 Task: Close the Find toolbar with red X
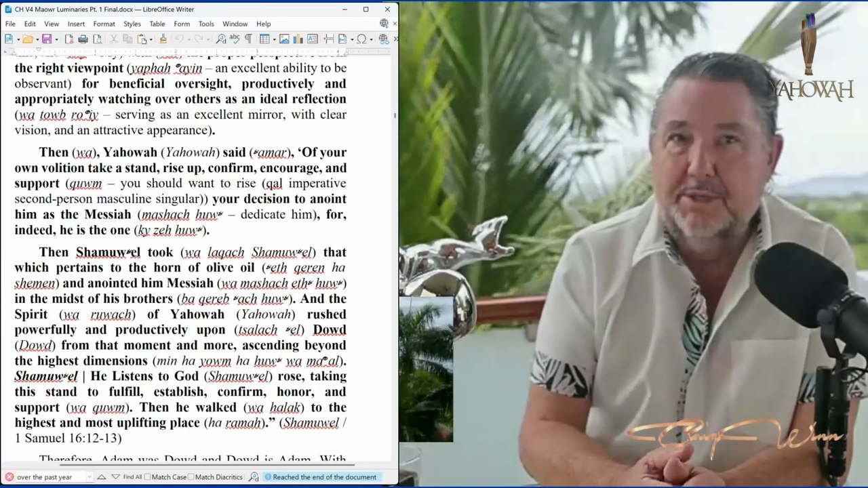coord(9,477)
